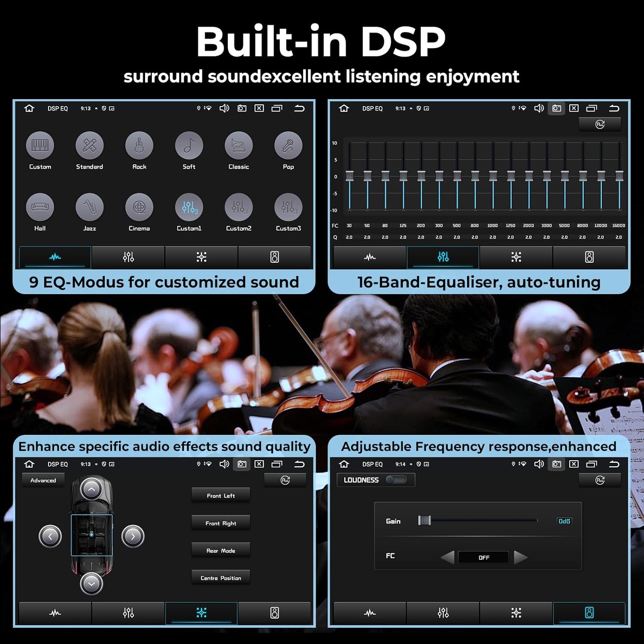Select the Pop microphone preset
Viewport: 644px width, 644px height.
tap(289, 146)
